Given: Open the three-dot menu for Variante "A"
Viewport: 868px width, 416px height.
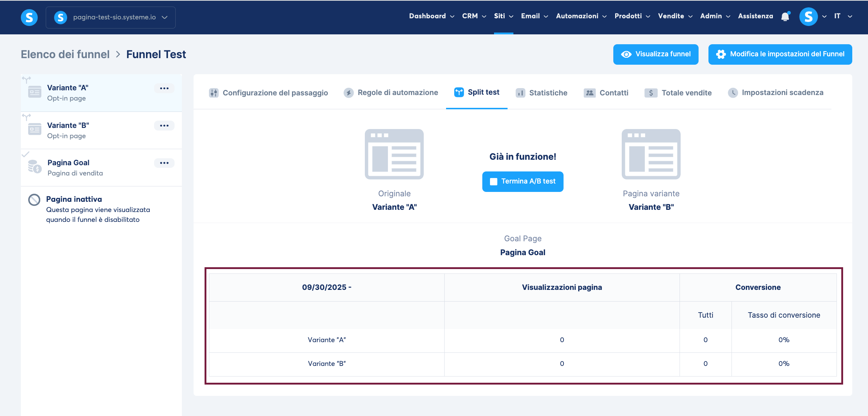Looking at the screenshot, I should pyautogui.click(x=164, y=88).
